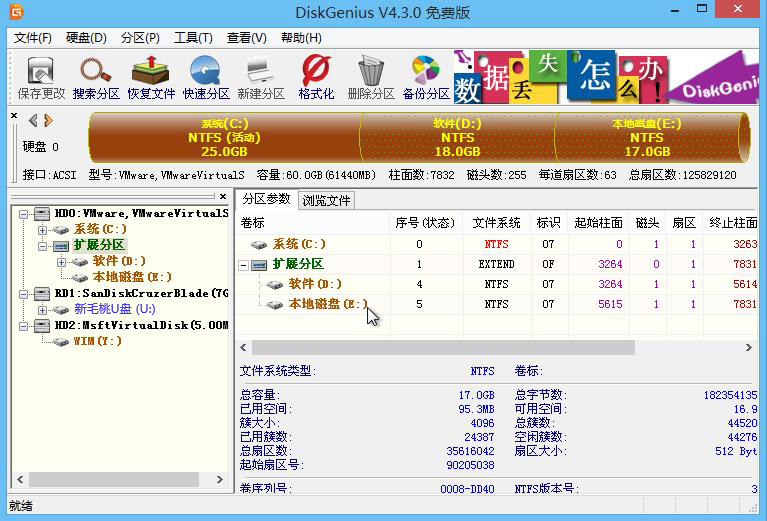Select 软件(D:) segment in disk map
The height and width of the screenshot is (521, 767).
(457, 137)
